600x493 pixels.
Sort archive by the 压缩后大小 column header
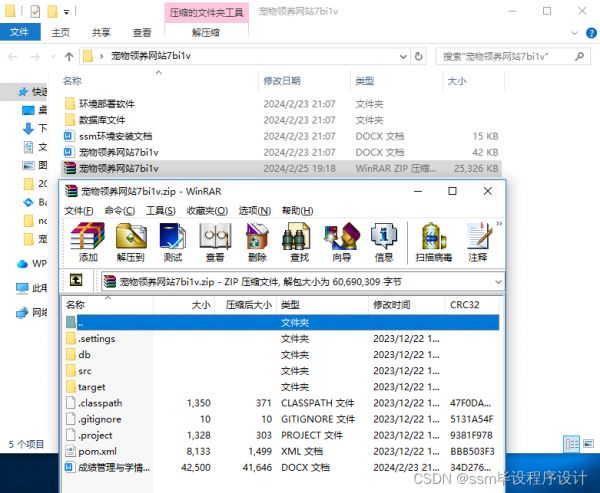(x=248, y=304)
